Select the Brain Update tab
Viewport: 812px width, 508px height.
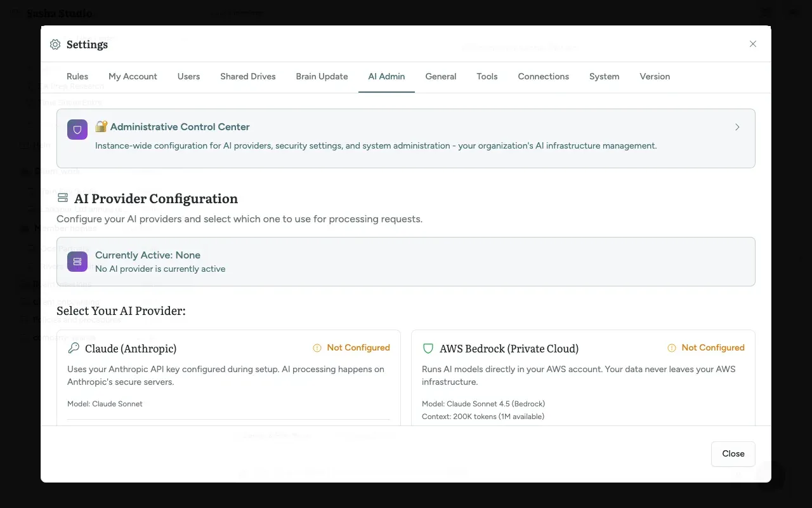322,76
